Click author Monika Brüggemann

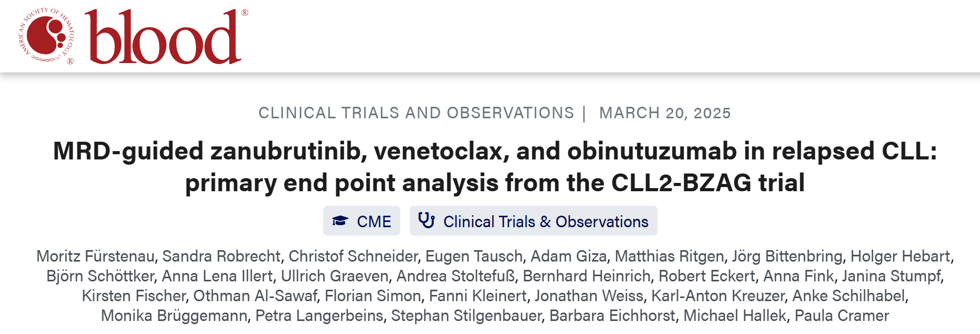174,316
